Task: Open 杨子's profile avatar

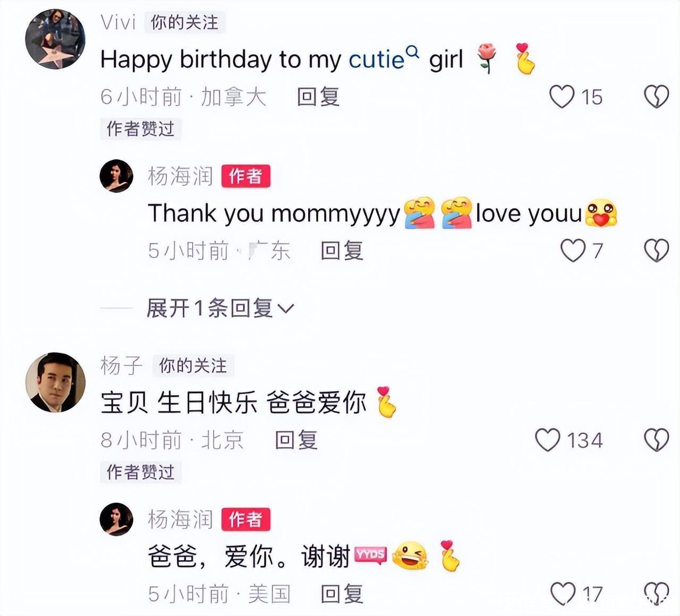Action: (x=55, y=382)
